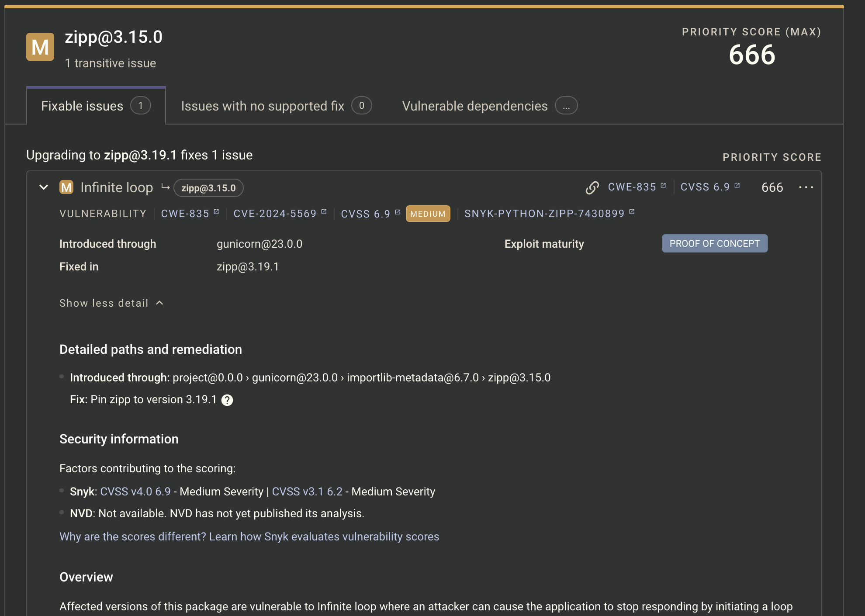Click the zipp@3.15.0 package pill

[x=208, y=188]
